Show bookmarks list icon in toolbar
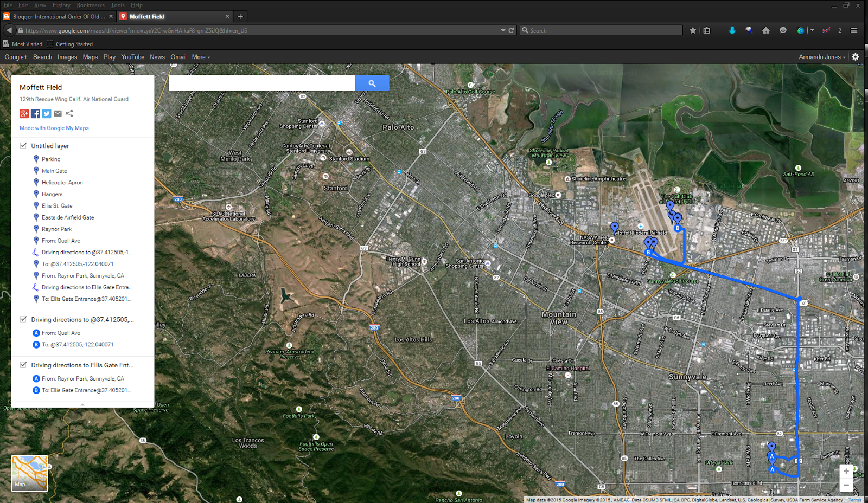The image size is (868, 503). [706, 30]
